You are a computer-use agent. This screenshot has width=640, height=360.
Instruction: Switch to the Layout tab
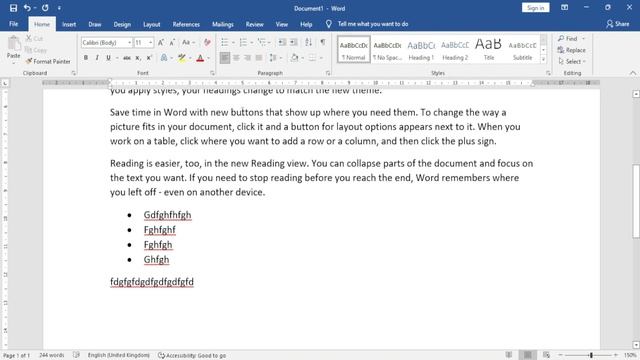(151, 24)
